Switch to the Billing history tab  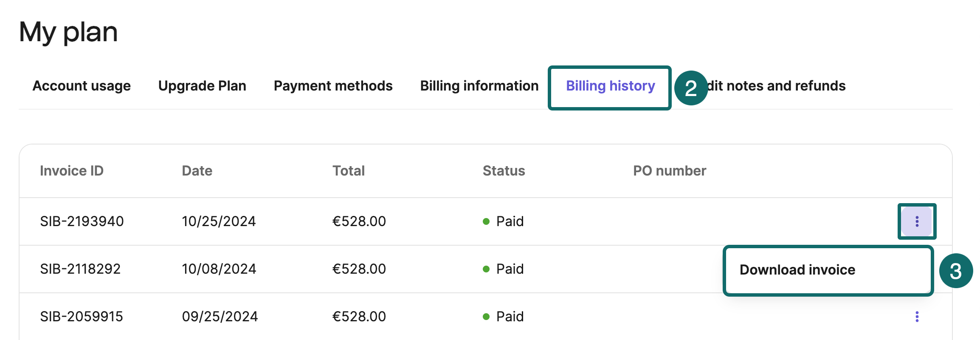click(610, 85)
